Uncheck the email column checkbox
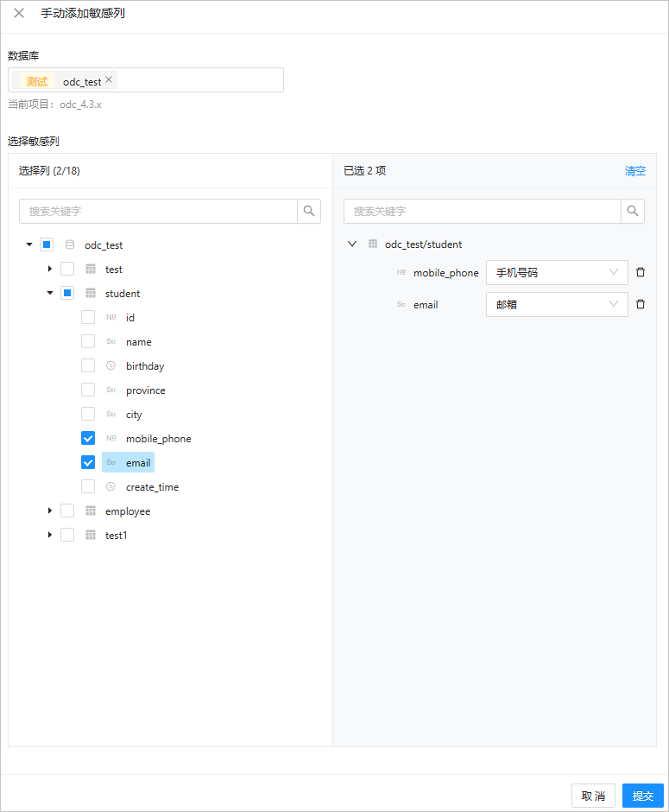The height and width of the screenshot is (812, 669). click(88, 462)
